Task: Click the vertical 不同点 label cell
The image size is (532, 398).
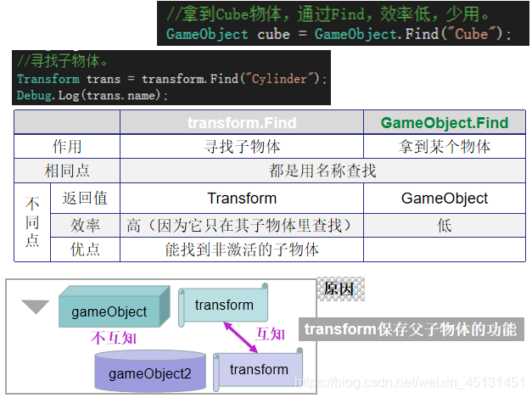Action: 32,222
